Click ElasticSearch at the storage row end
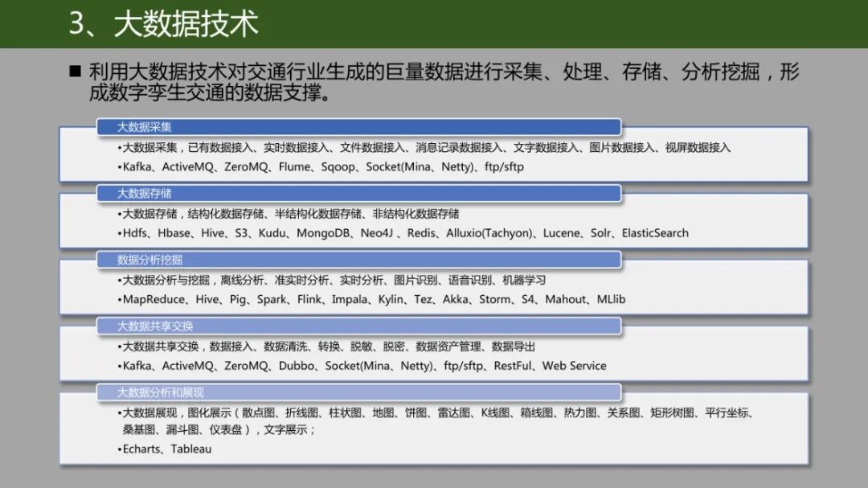The height and width of the screenshot is (488, 868). (655, 232)
